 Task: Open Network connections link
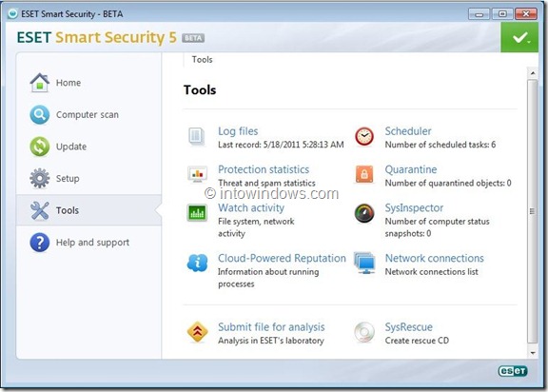click(x=434, y=258)
